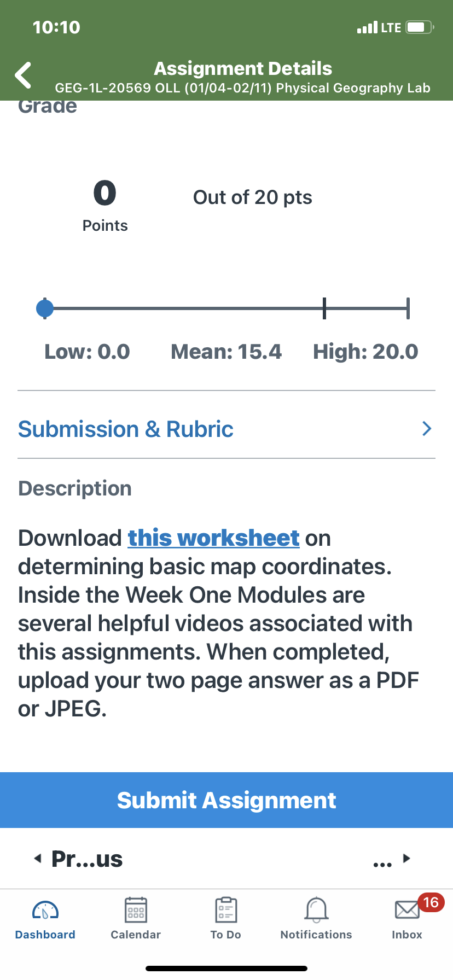Tap the Submit Assignment button
Image resolution: width=453 pixels, height=980 pixels.
(226, 800)
